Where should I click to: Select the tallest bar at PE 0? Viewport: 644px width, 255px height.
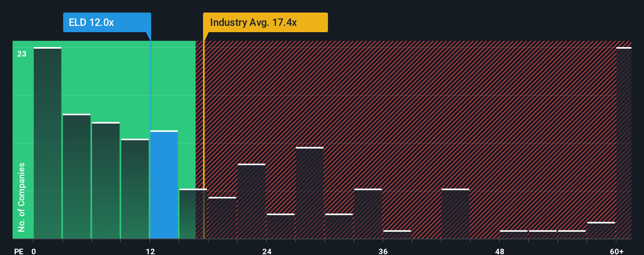pyautogui.click(x=48, y=143)
